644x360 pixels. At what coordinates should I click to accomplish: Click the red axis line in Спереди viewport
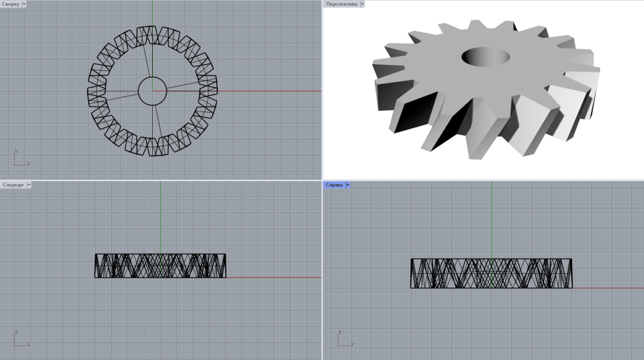[274, 278]
